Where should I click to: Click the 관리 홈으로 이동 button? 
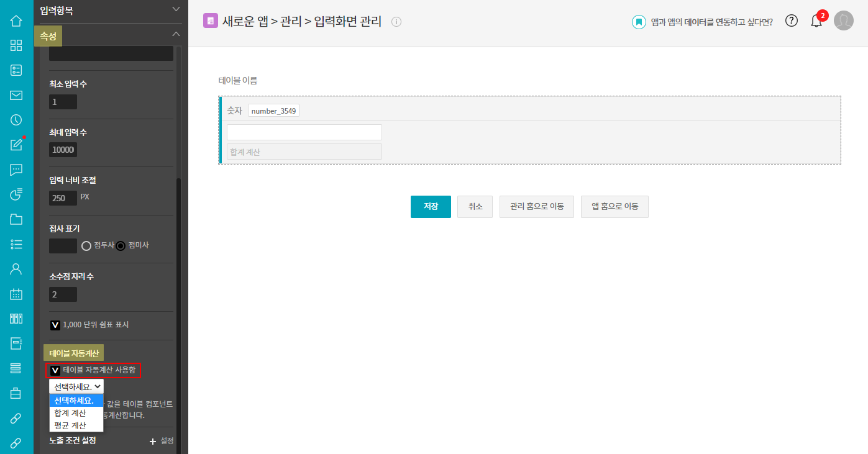536,207
